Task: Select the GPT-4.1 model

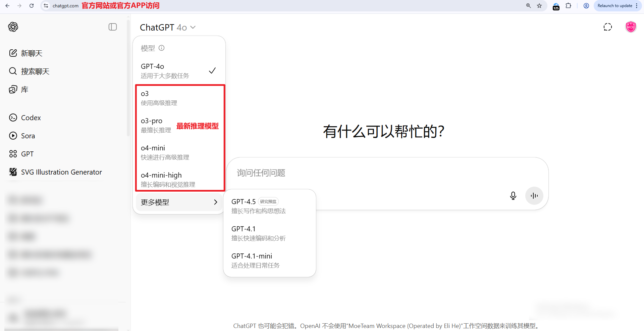Action: point(270,233)
